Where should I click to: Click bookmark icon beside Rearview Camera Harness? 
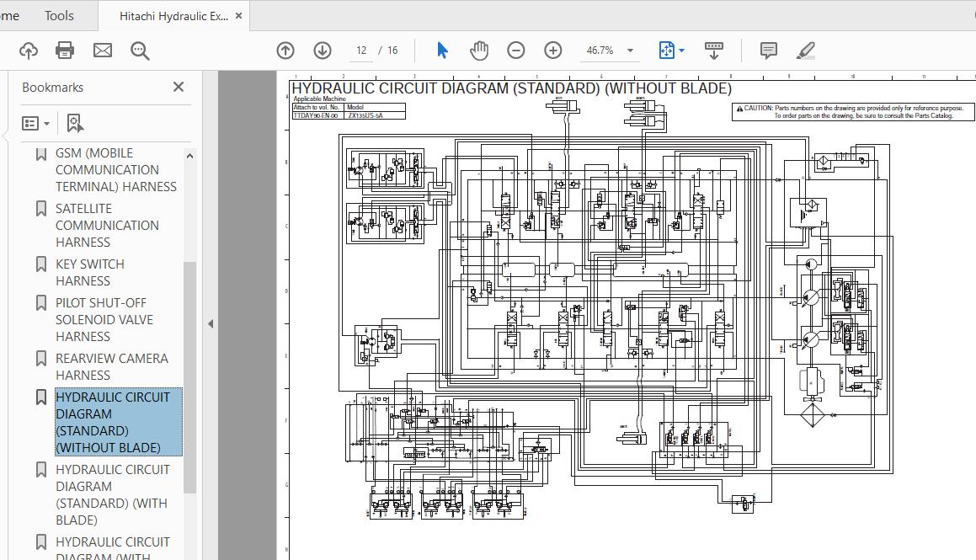[41, 359]
